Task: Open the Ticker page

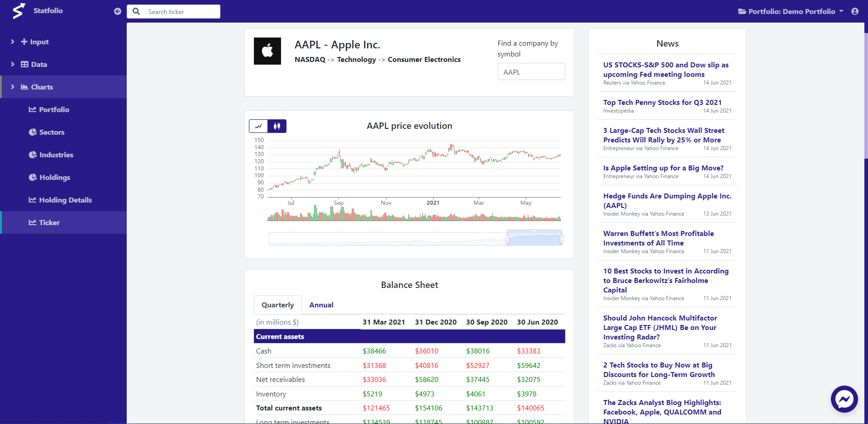Action: coord(63,222)
